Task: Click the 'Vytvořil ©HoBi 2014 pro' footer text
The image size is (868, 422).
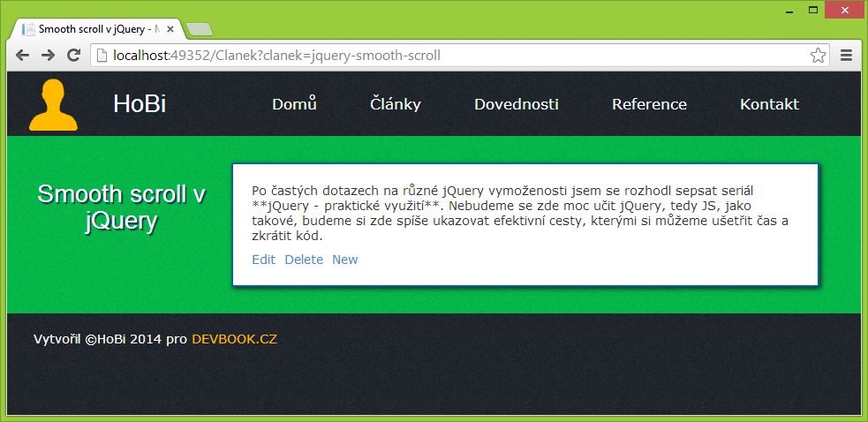Action: coord(110,340)
